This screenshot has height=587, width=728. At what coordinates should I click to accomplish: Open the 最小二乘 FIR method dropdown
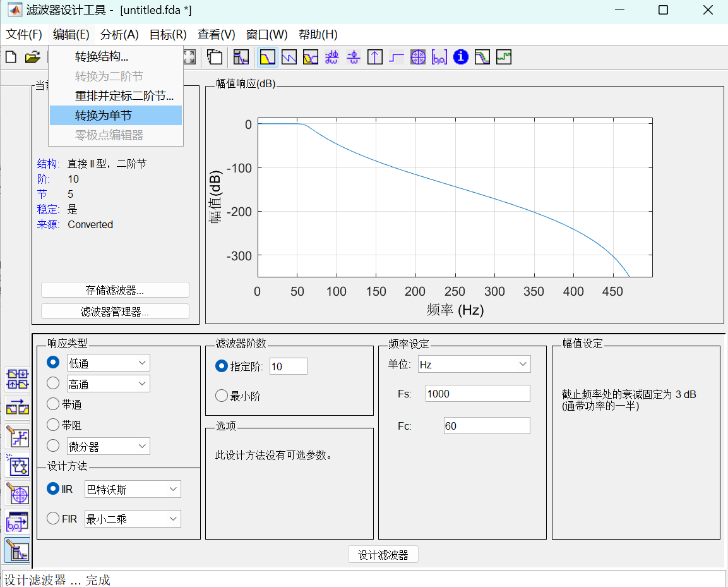(x=133, y=519)
